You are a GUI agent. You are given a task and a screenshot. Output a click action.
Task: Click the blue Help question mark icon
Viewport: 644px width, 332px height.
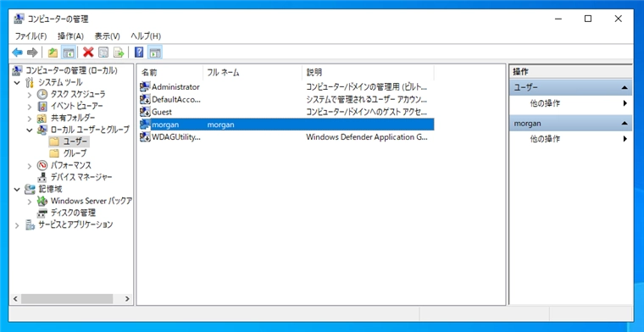point(139,53)
